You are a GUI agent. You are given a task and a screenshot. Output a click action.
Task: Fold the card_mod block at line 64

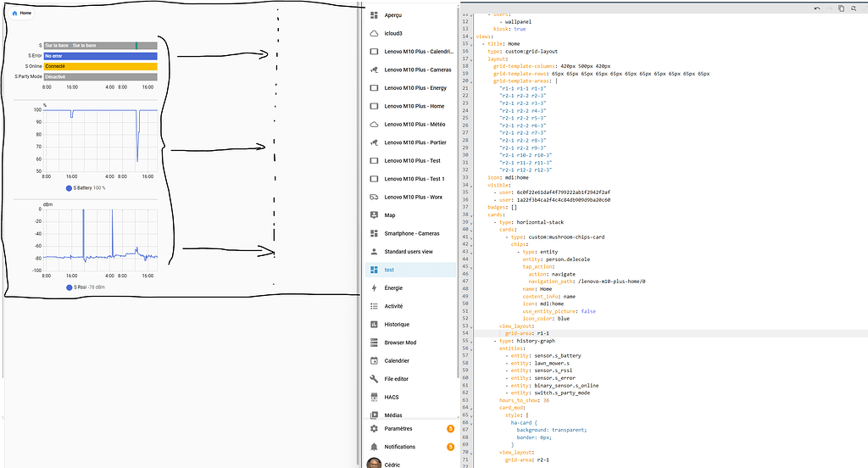471,408
